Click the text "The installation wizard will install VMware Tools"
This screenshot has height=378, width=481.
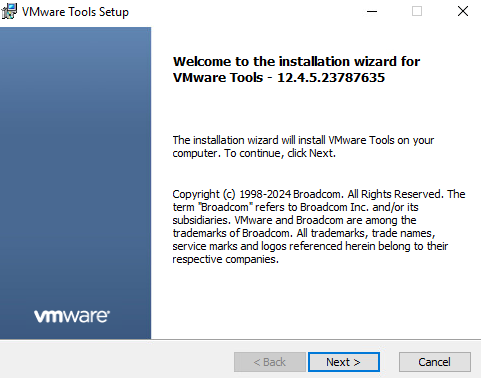point(283,140)
